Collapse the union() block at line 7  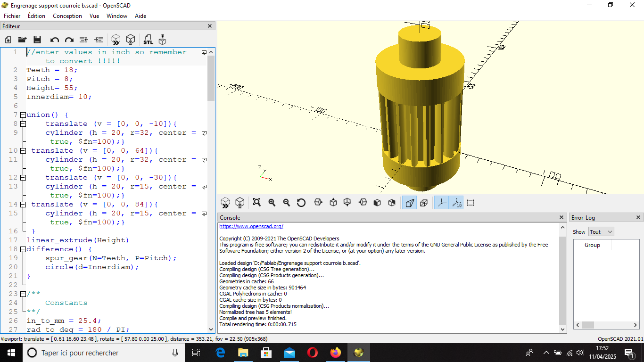23,115
